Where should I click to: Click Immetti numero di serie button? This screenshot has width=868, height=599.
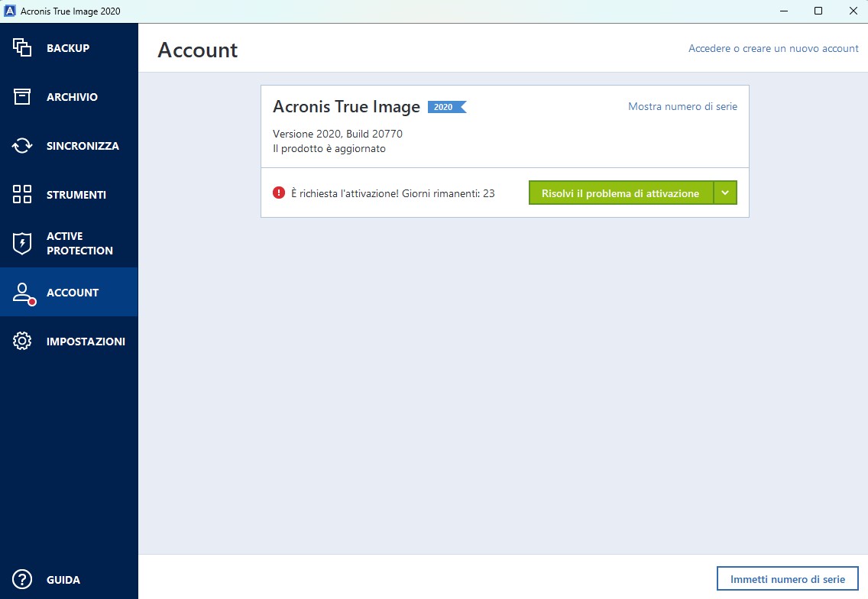click(x=788, y=579)
